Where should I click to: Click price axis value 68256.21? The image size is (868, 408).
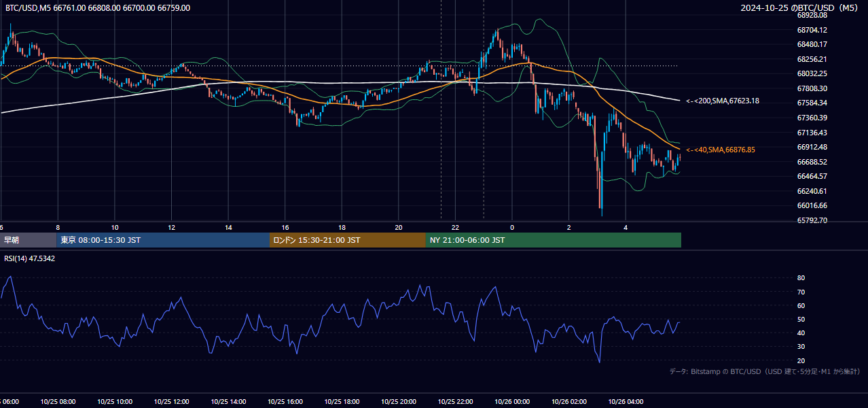[x=812, y=59]
